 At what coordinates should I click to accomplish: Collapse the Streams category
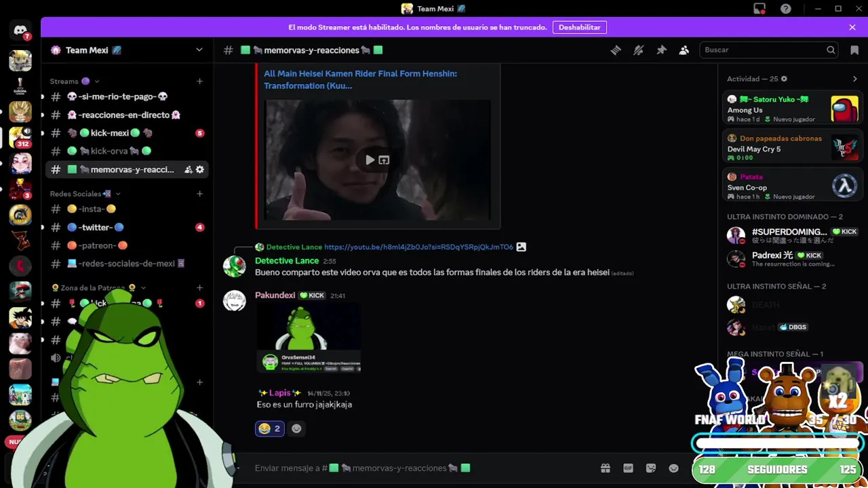tap(75, 81)
